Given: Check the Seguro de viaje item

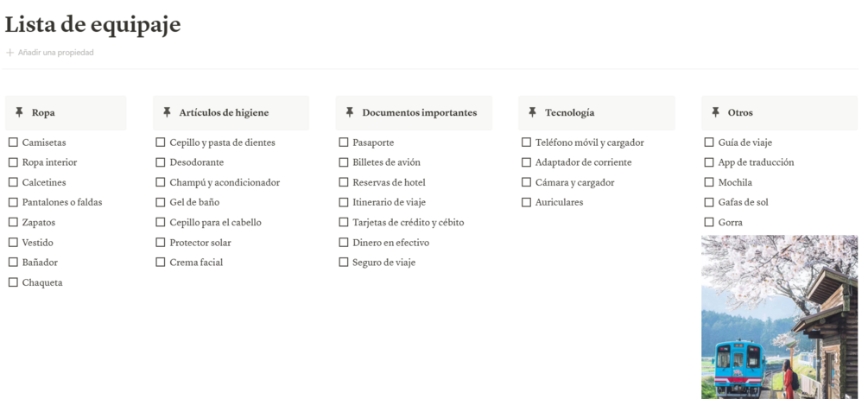Looking at the screenshot, I should pyautogui.click(x=343, y=262).
